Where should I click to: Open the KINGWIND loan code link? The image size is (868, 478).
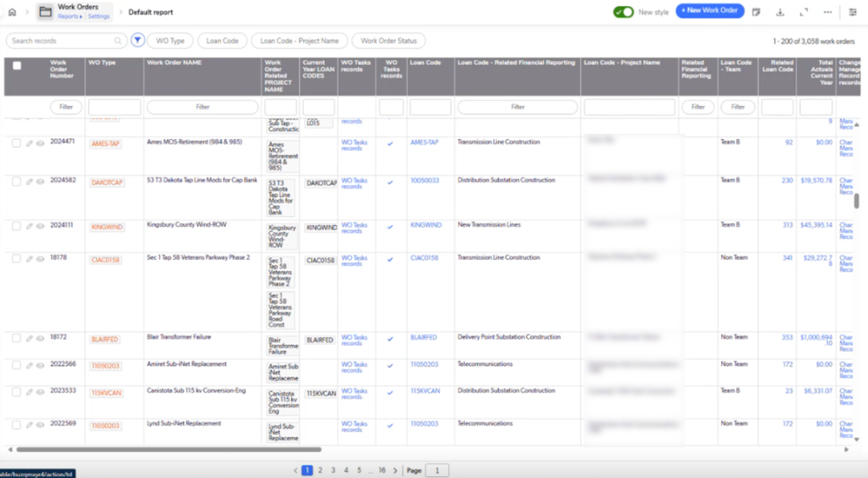(x=426, y=225)
